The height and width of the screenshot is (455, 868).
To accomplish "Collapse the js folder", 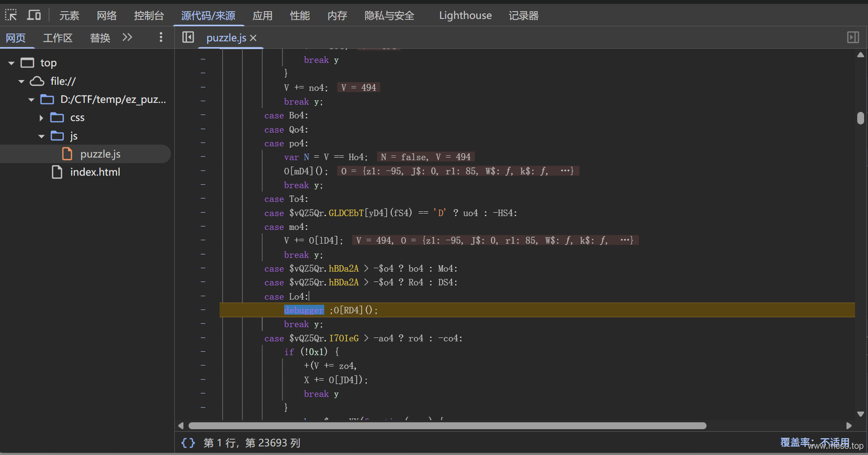I will coord(41,136).
